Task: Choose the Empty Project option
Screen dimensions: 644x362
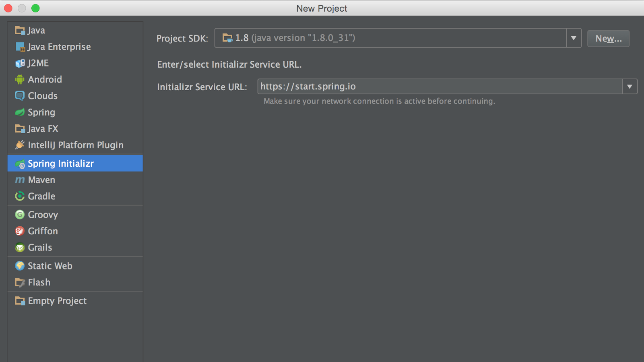Action: pos(57,301)
